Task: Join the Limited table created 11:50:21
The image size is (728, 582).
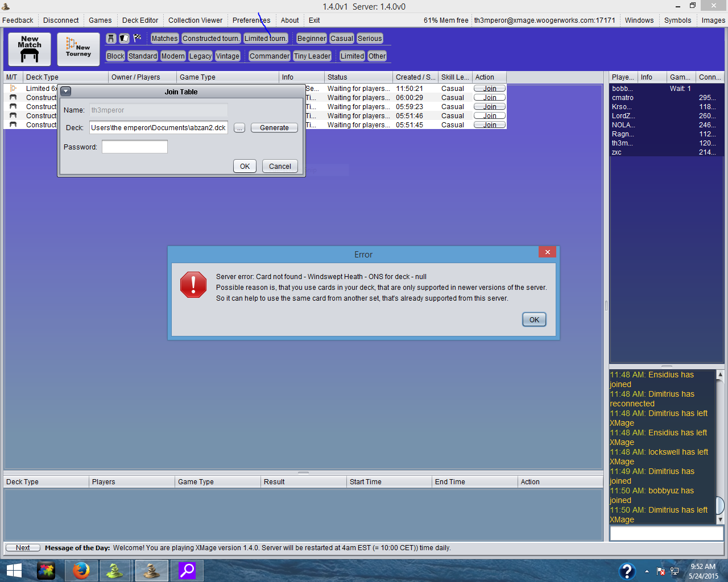Action: (490, 88)
